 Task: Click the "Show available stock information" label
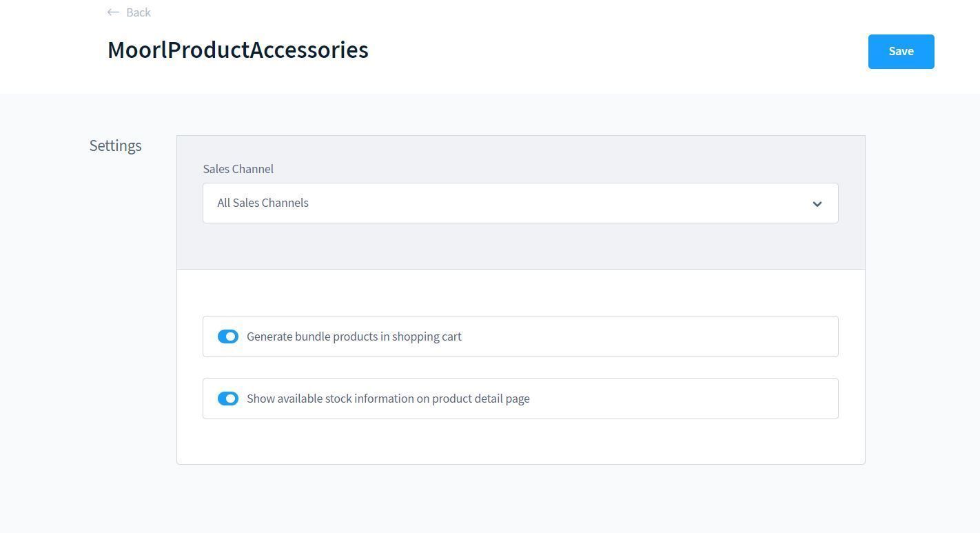coord(388,399)
